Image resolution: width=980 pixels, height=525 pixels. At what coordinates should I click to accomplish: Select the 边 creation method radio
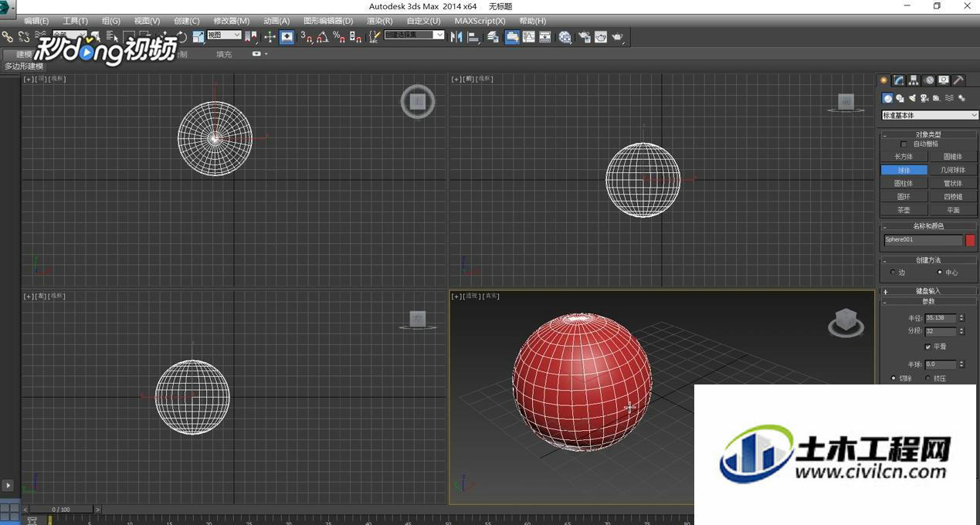point(894,273)
